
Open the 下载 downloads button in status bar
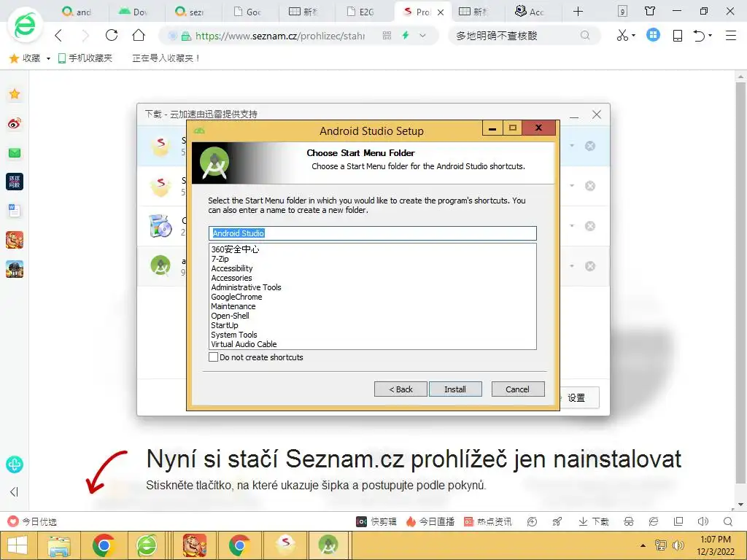tap(594, 521)
